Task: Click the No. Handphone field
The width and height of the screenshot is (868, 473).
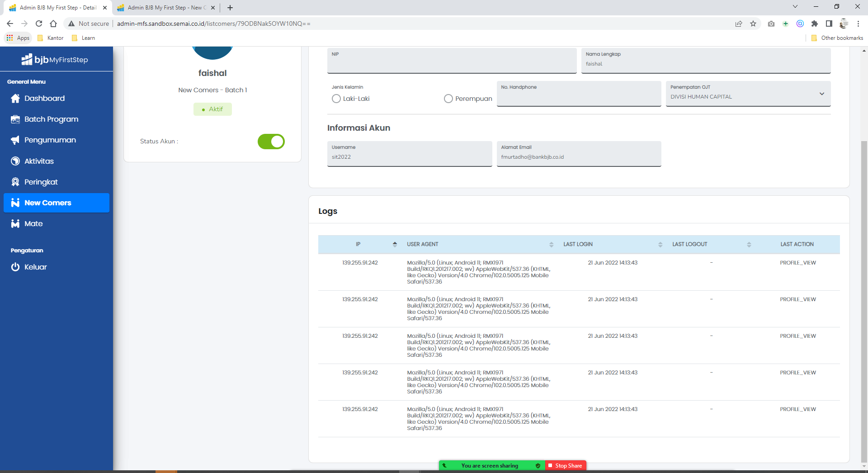Action: (x=579, y=94)
